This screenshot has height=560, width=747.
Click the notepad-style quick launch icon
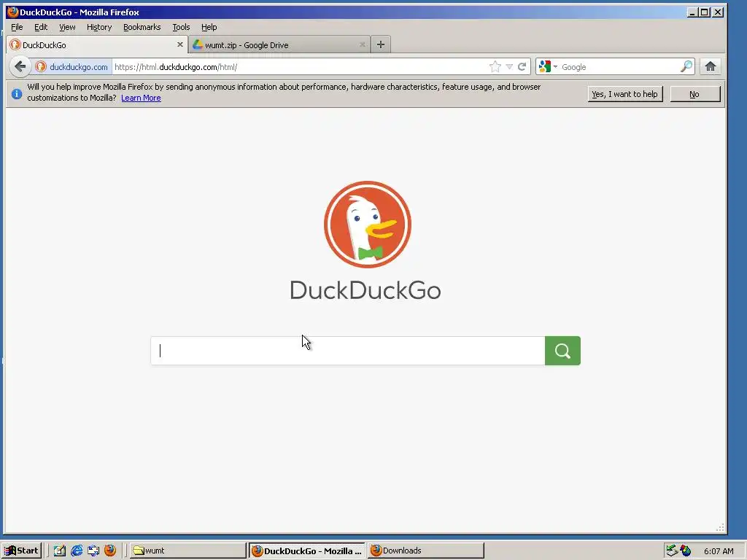coord(60,551)
